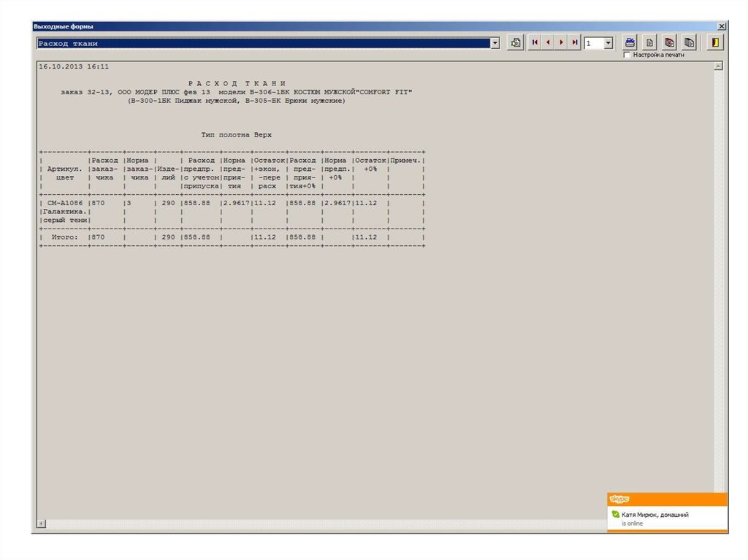Image resolution: width=748 pixels, height=560 pixels.
Task: Click the Skype logo in notification popup
Action: coord(619,499)
